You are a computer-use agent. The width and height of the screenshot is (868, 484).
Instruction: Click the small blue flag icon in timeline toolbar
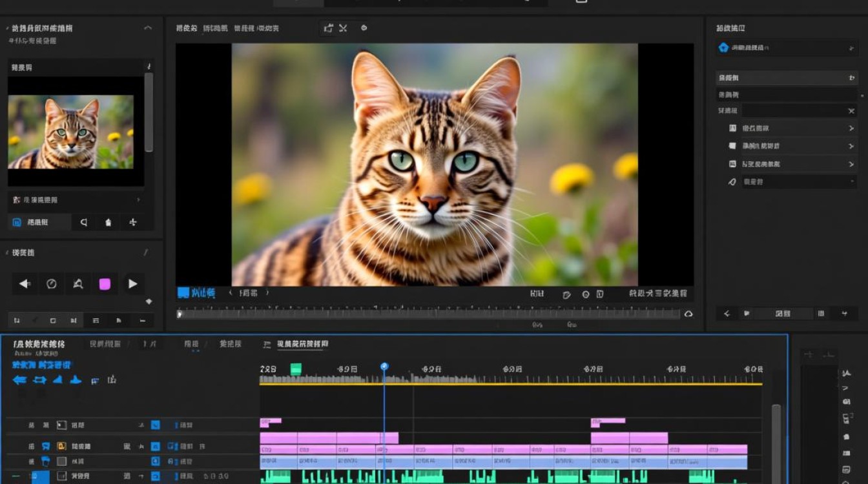coord(95,381)
